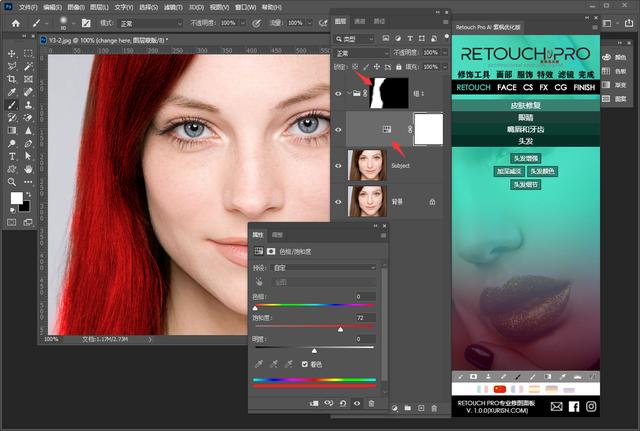Open the 滤镜(T) menu
The image size is (640, 431).
click(x=173, y=7)
